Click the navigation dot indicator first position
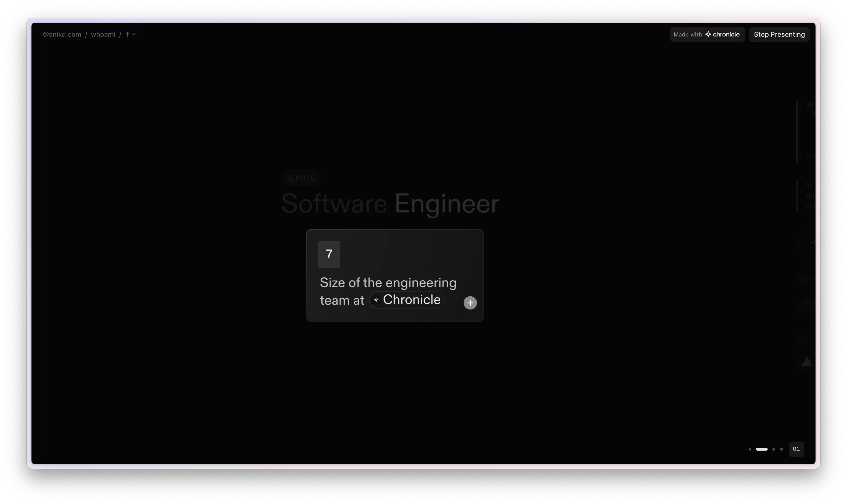 click(749, 449)
